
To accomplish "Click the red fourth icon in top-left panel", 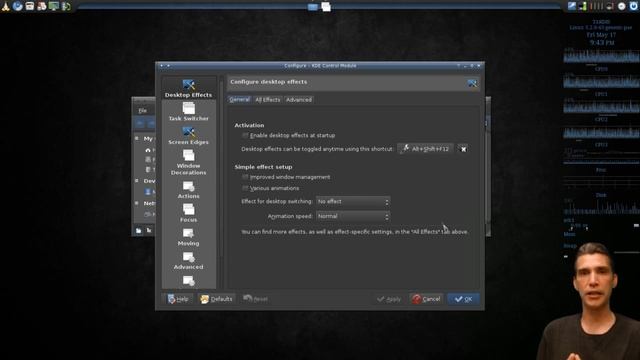I will click(x=42, y=6).
